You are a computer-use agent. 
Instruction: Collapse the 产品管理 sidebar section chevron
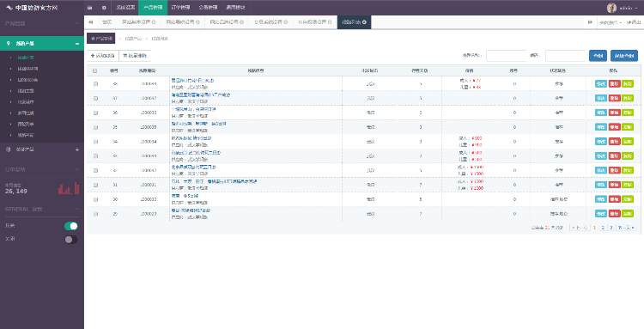pyautogui.click(x=76, y=23)
